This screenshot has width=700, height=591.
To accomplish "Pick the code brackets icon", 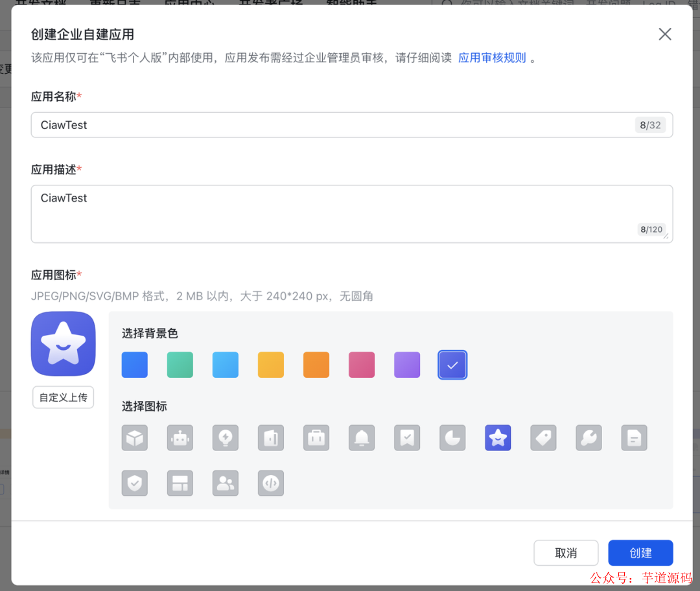I will pos(270,483).
